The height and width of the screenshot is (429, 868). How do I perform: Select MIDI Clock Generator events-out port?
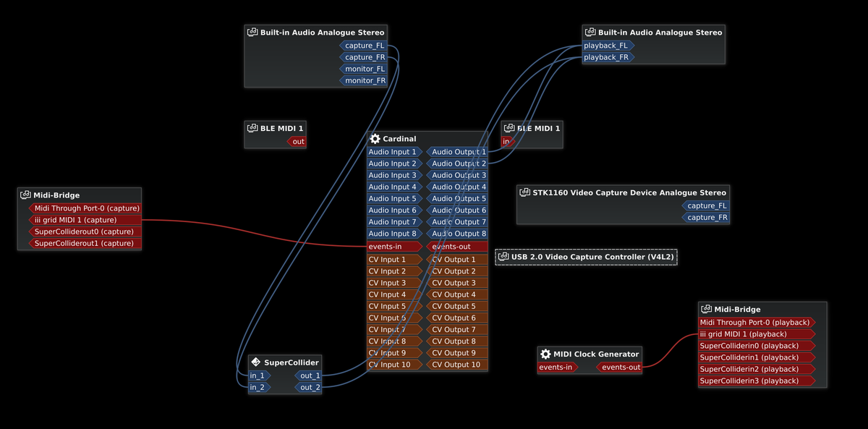click(619, 367)
